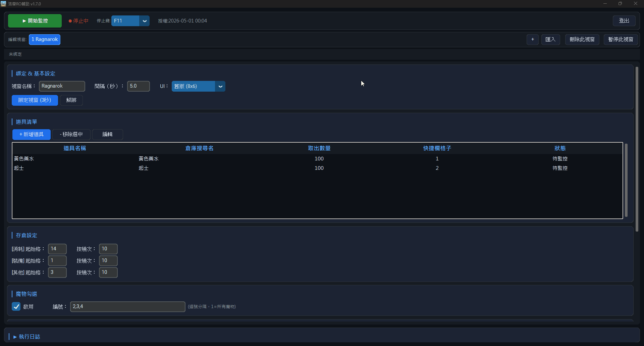644x346 pixels.
Task: Select the "1 Ragnarok" window tab
Action: (44, 39)
